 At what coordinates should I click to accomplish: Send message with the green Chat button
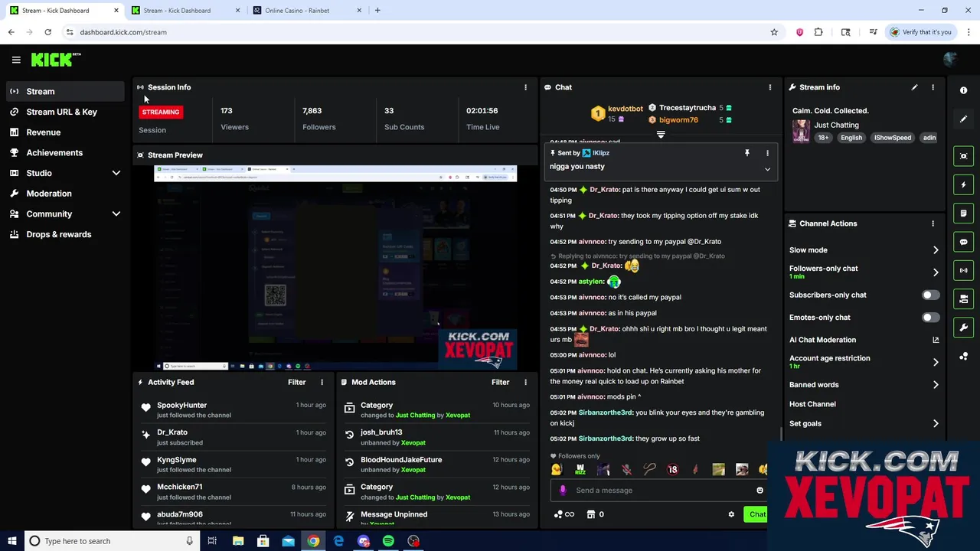(756, 514)
